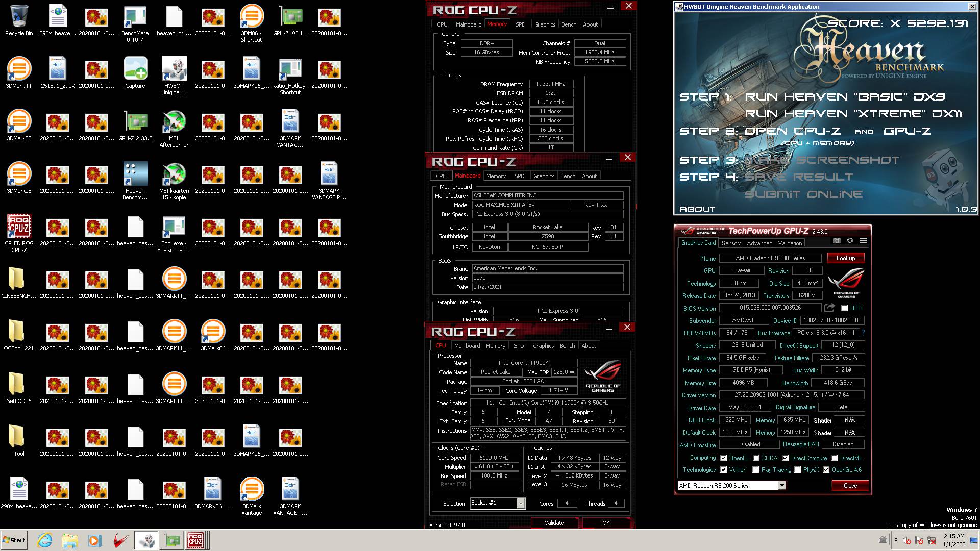This screenshot has width=980, height=551.
Task: Click the Core Speed 6100.0 MHz field
Action: [494, 458]
